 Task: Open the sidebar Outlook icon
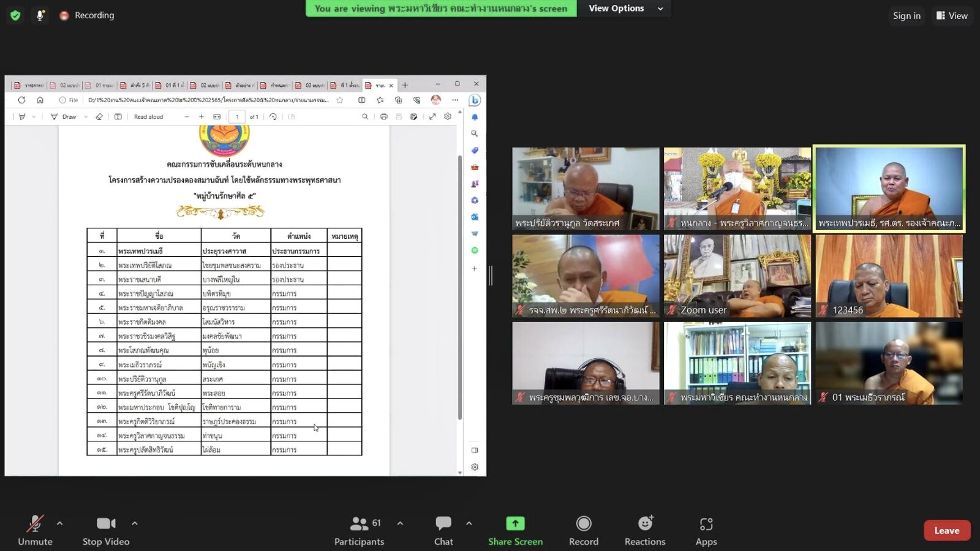coord(475,217)
